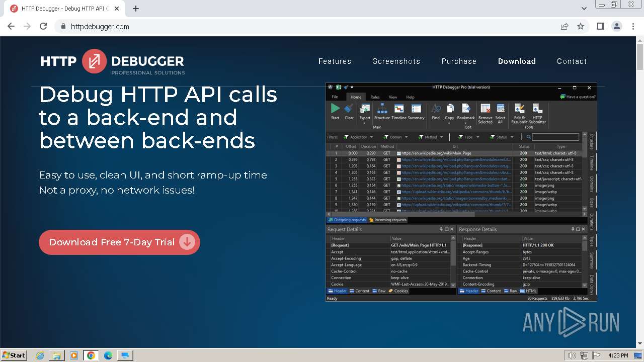View site information via lock icon
This screenshot has height=362, width=644.
pos(63,26)
